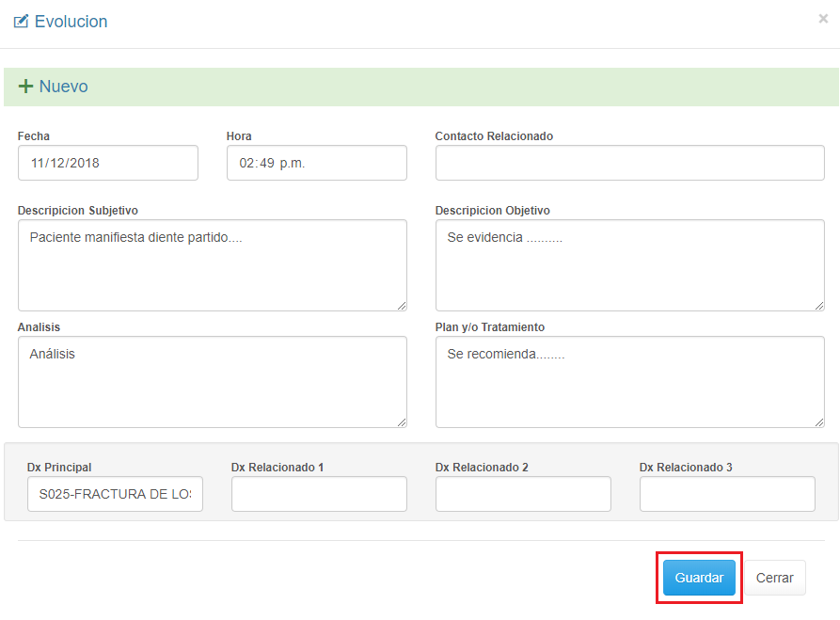Select the Fecha date field
The height and width of the screenshot is (620, 840).
pos(107,163)
